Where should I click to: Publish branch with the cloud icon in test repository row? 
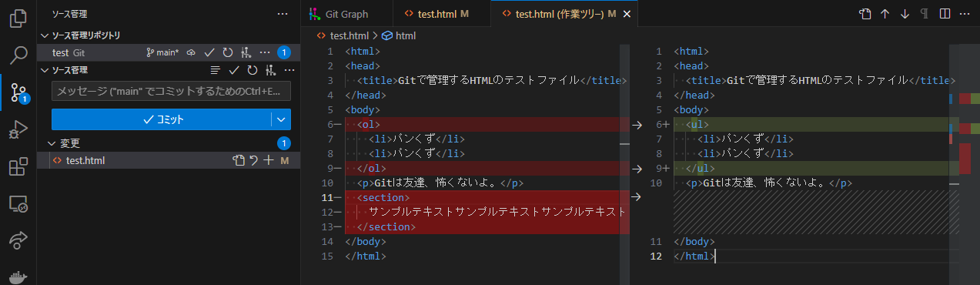pyautogui.click(x=191, y=52)
